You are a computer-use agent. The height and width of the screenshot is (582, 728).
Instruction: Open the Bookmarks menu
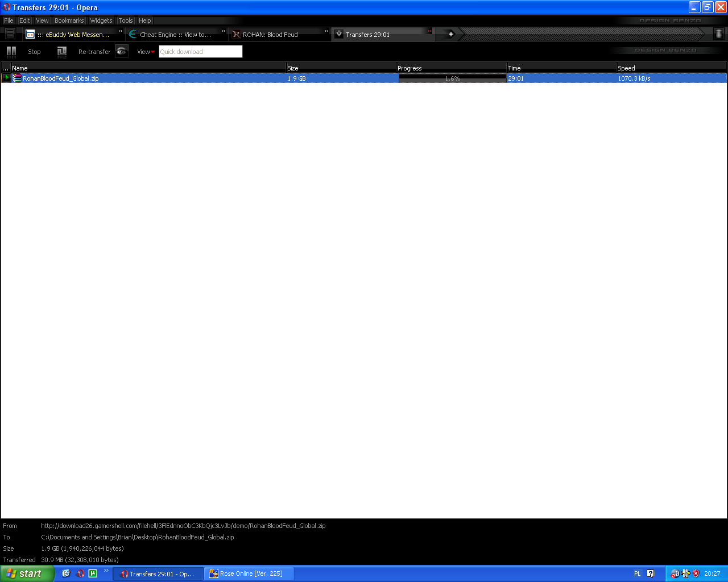69,20
